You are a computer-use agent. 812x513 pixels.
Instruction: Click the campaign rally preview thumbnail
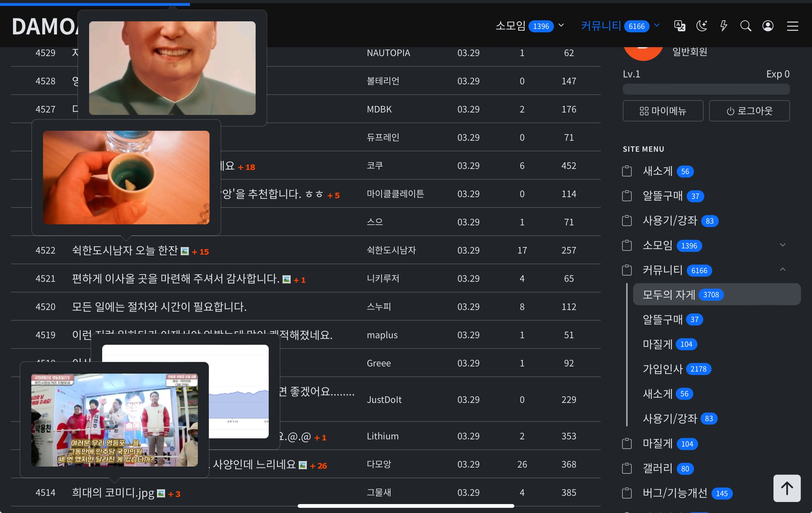pyautogui.click(x=114, y=420)
